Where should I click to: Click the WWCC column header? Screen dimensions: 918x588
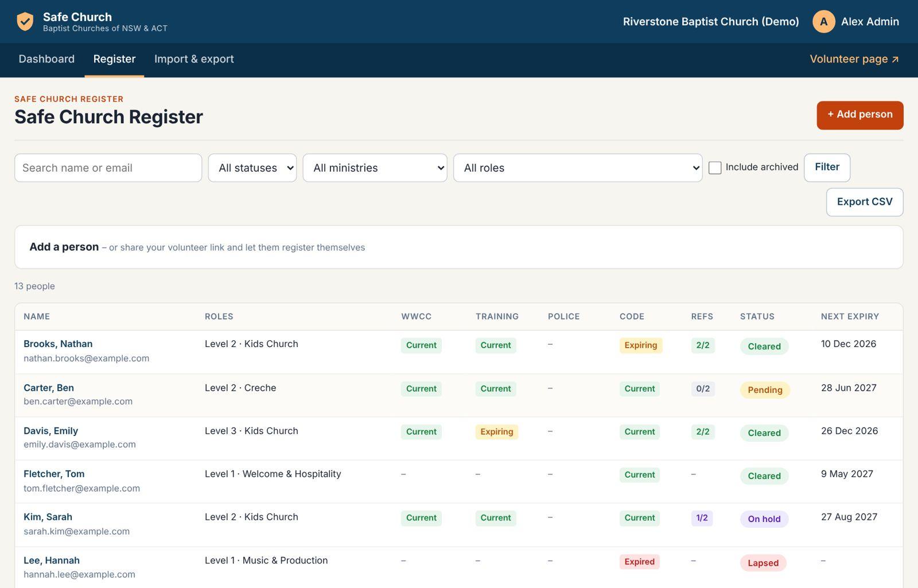(x=416, y=317)
